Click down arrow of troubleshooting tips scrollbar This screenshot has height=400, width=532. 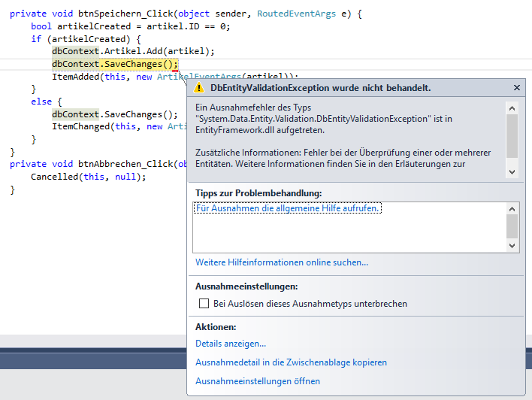(512, 246)
